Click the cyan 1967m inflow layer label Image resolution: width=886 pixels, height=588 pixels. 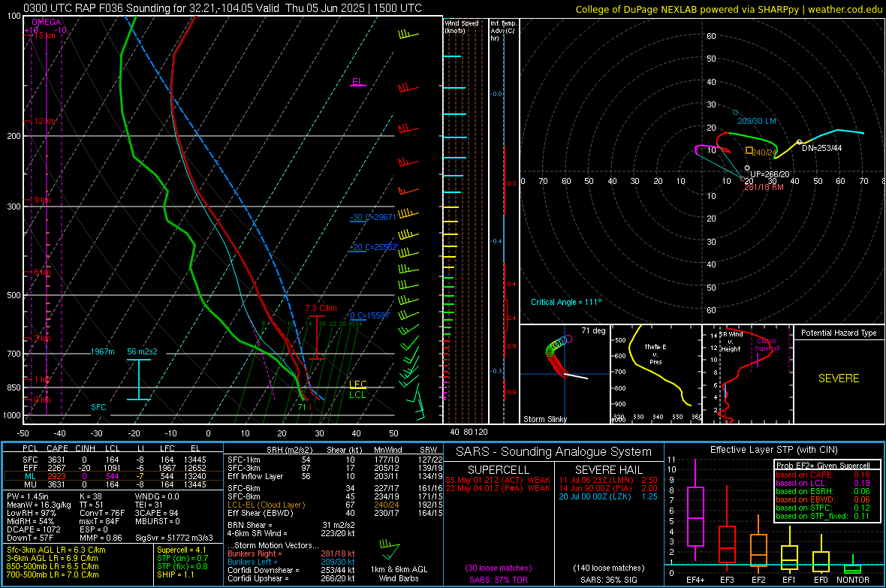[102, 351]
